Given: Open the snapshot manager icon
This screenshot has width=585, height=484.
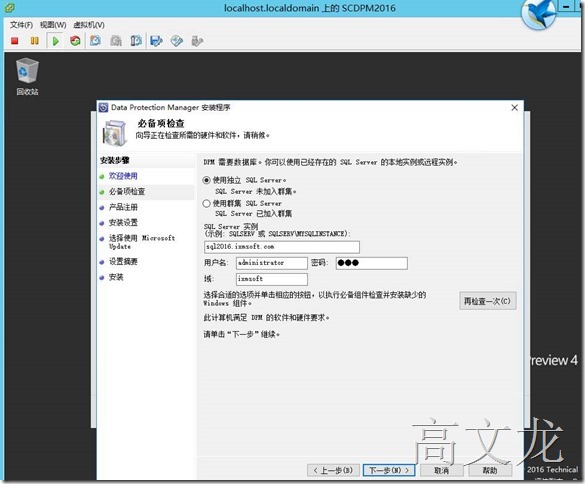Looking at the screenshot, I should [136, 41].
